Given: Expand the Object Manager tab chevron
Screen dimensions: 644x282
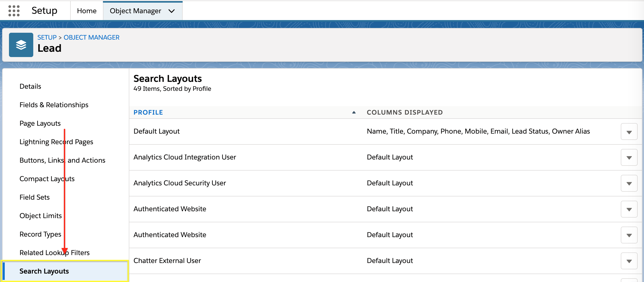Looking at the screenshot, I should pyautogui.click(x=172, y=11).
